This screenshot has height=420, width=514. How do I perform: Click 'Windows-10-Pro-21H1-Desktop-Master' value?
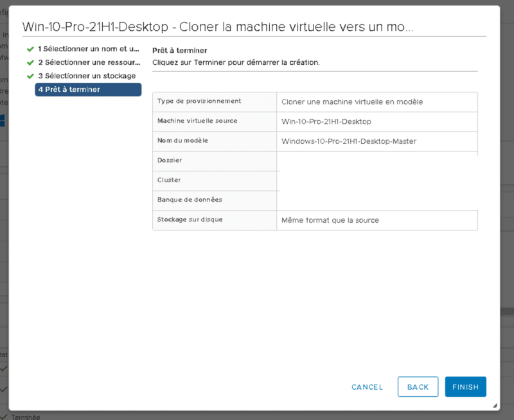(349, 141)
